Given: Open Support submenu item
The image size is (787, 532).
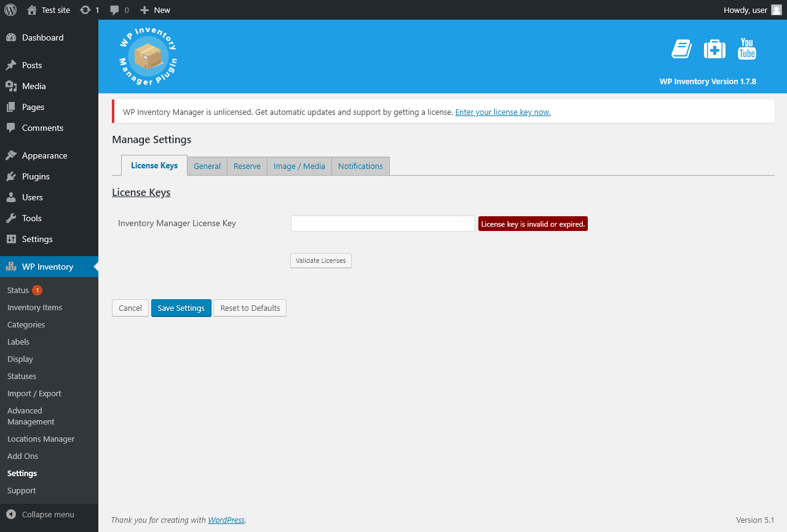Looking at the screenshot, I should click(x=49, y=490).
